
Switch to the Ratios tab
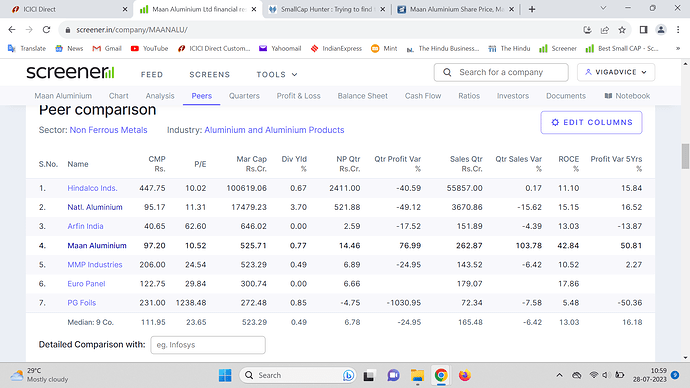pyautogui.click(x=469, y=96)
